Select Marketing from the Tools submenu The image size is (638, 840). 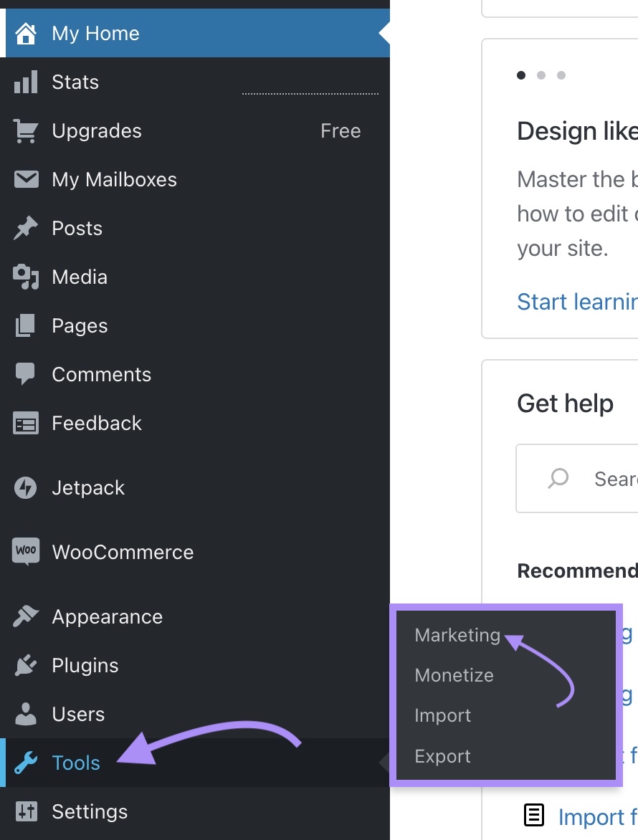457,635
